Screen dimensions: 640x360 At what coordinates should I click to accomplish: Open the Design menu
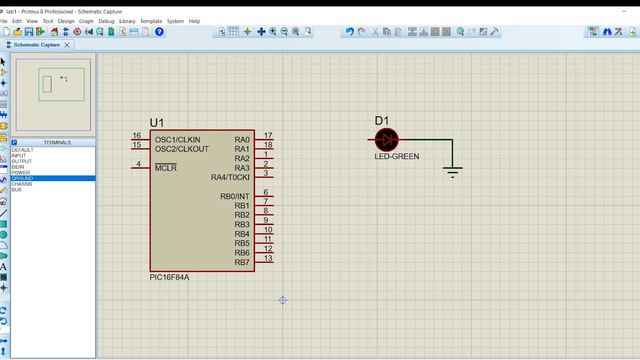point(66,21)
